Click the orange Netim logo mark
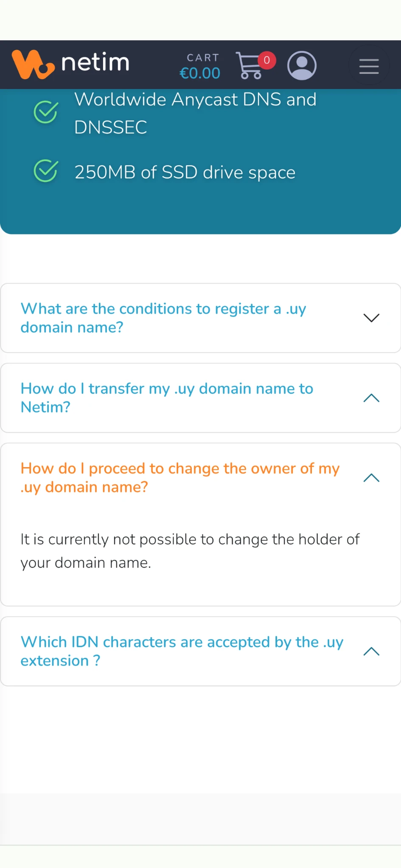The image size is (401, 868). (x=33, y=64)
